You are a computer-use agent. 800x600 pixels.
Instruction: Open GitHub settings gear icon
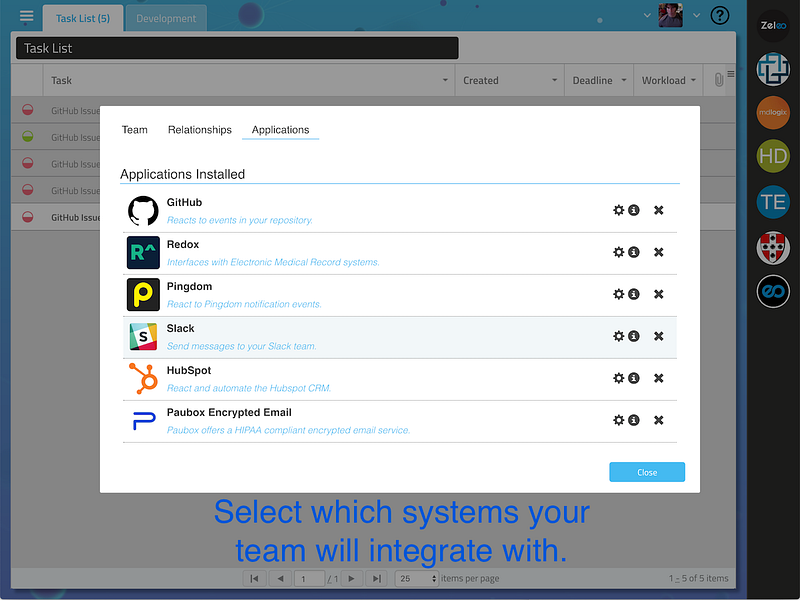coord(618,210)
